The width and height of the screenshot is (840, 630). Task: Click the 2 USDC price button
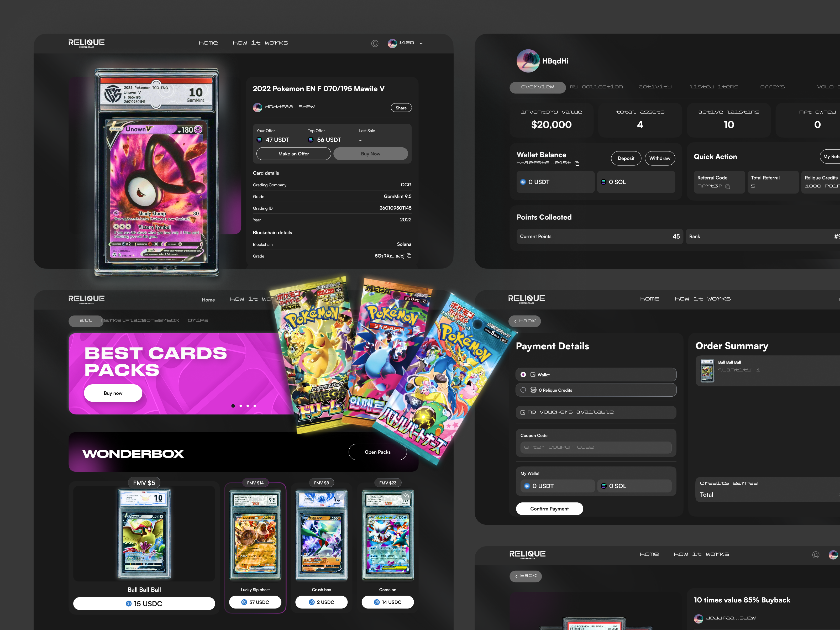click(321, 602)
